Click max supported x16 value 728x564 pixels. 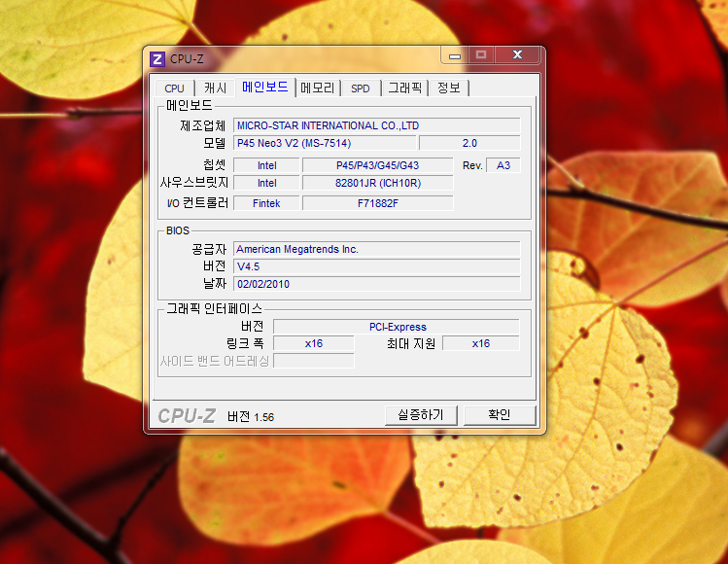point(481,343)
